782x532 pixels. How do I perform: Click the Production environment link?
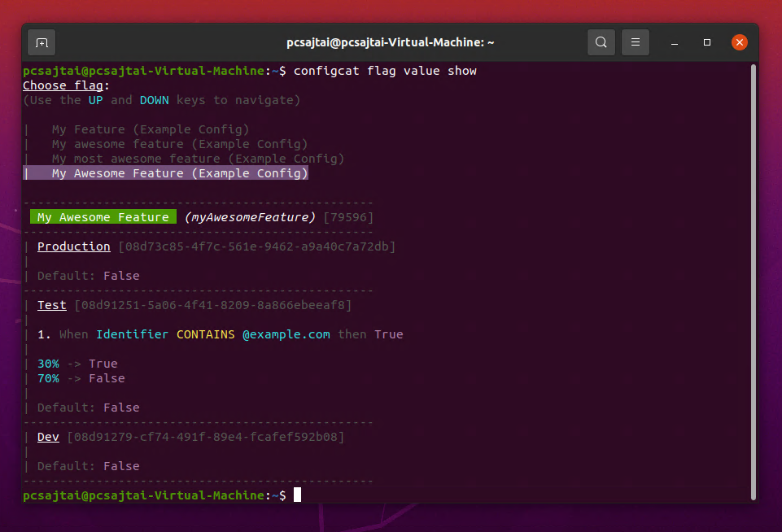point(73,246)
